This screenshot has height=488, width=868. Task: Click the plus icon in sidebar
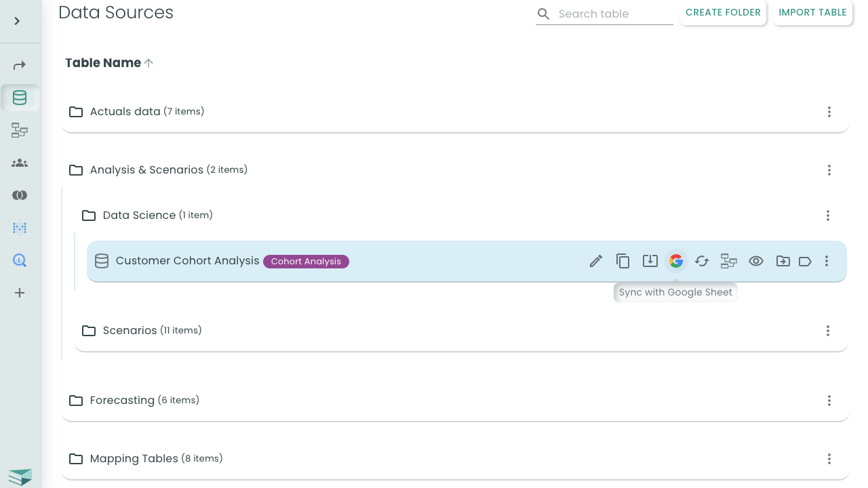click(x=20, y=293)
